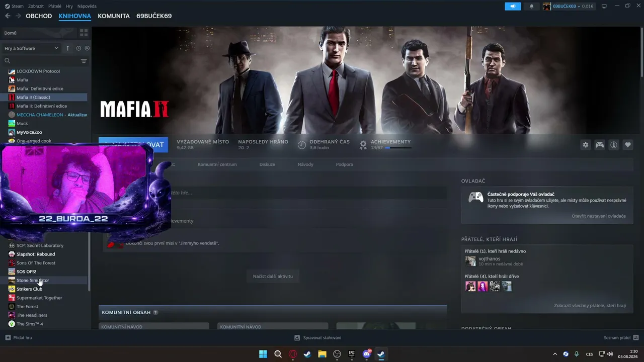The height and width of the screenshot is (362, 644).
Task: Open the KOMUNITA tab
Action: (x=114, y=16)
